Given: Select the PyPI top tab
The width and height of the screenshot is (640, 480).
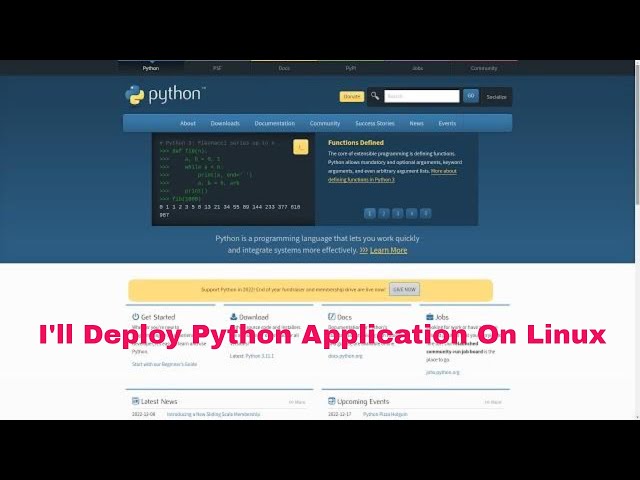Looking at the screenshot, I should (x=351, y=68).
